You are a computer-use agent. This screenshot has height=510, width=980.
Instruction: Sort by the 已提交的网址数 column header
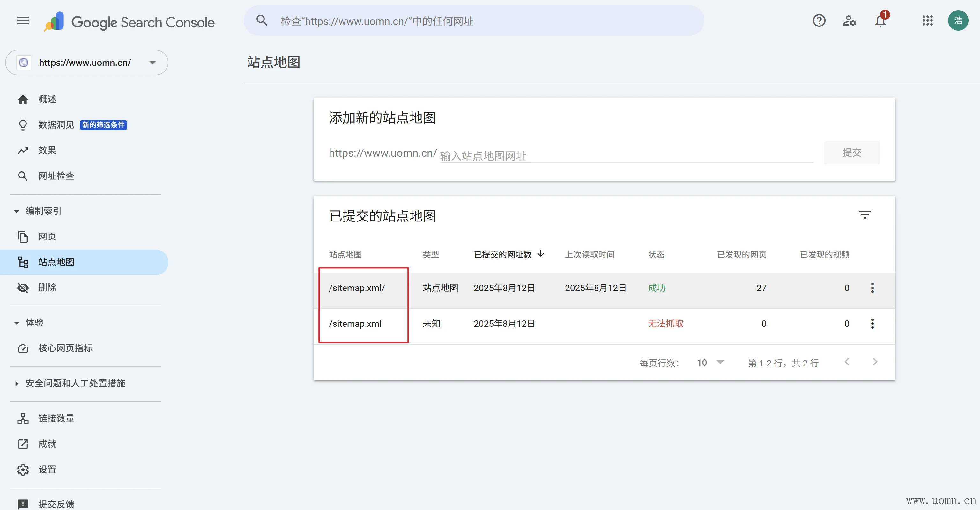click(502, 255)
